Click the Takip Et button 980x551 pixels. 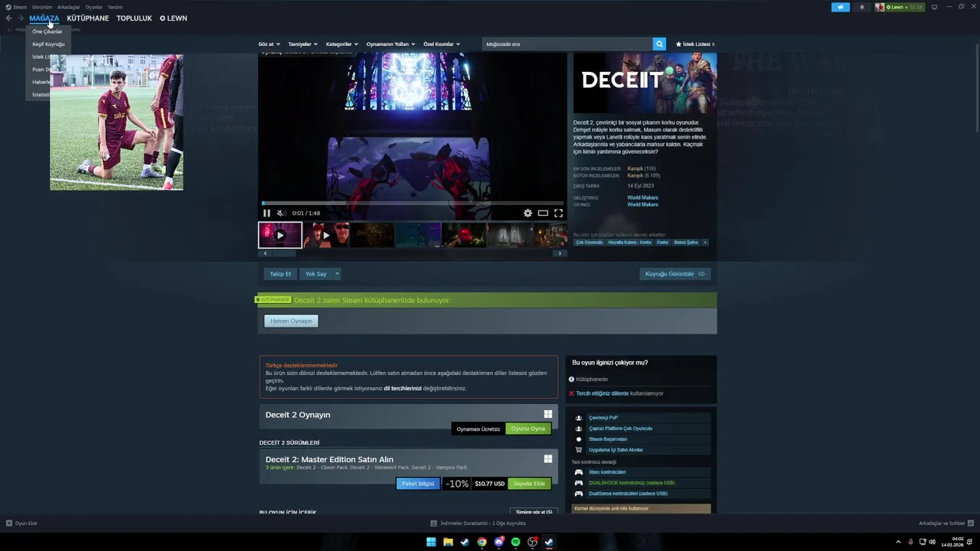[x=280, y=274]
